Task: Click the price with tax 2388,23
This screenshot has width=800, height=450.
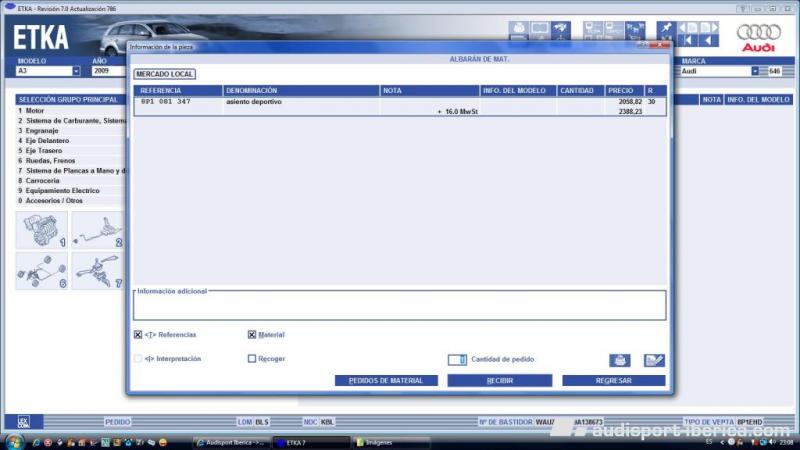Action: tap(630, 112)
